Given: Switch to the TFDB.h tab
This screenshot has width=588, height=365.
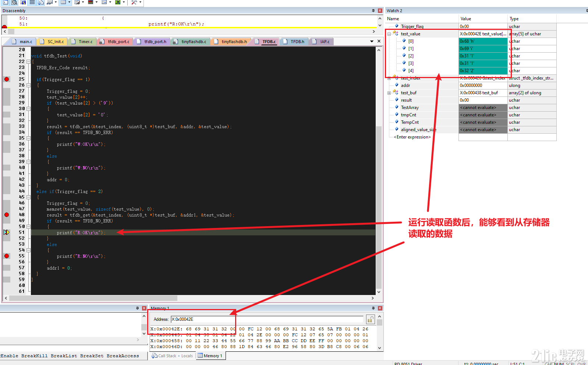Looking at the screenshot, I should pos(294,42).
